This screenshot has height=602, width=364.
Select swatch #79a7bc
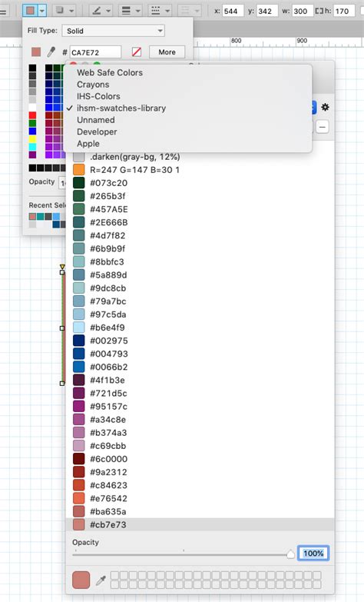point(200,301)
